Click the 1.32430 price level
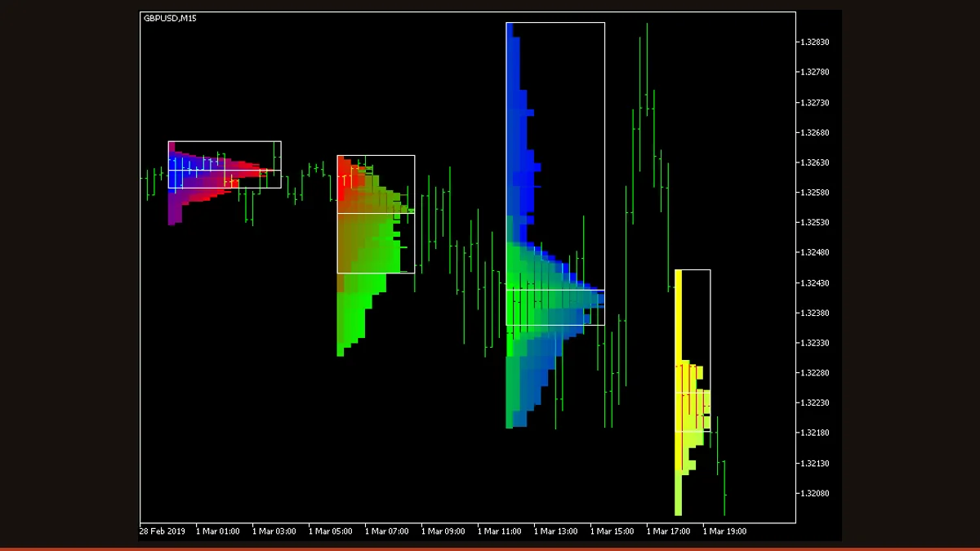The image size is (980, 551). 814,283
